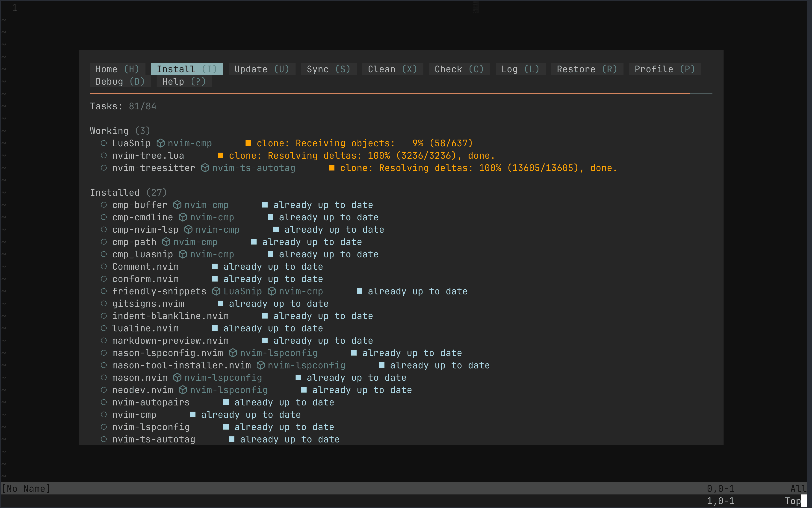
Task: Click the package icon in cmp-cmdline row
Action: pos(183,217)
